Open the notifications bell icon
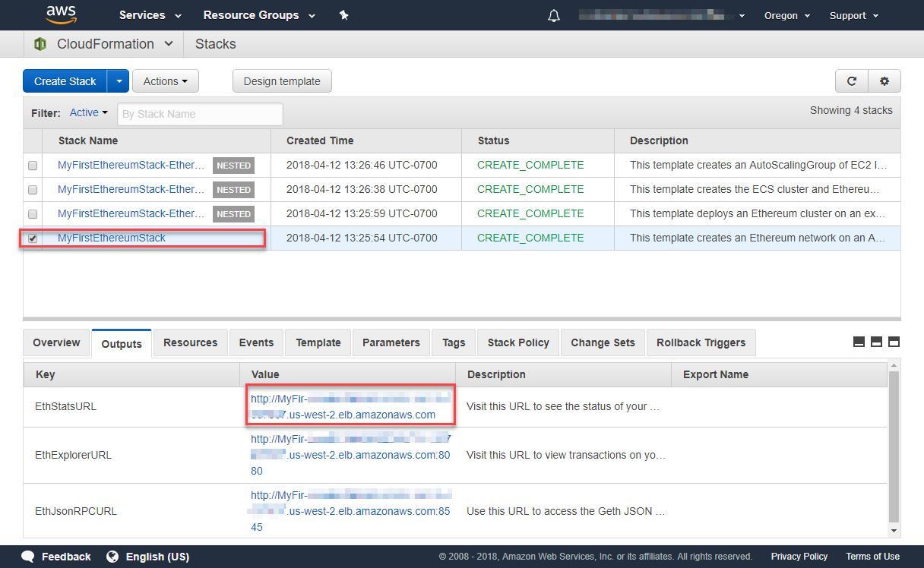The image size is (924, 568). point(553,14)
